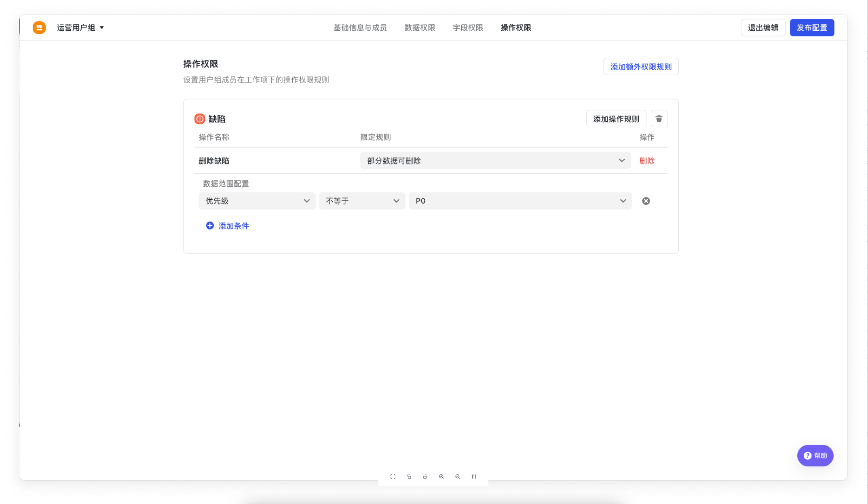Click the 添加条件 link text
This screenshot has height=504, width=868.
coord(234,226)
